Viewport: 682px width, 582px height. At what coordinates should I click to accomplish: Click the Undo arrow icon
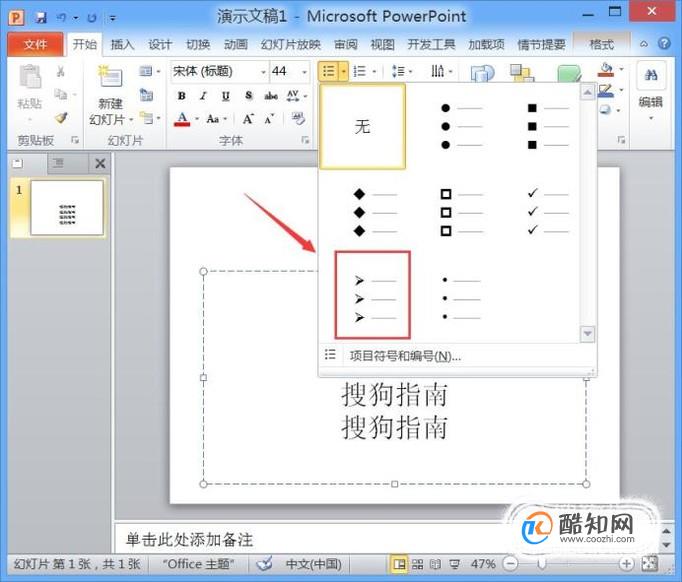61,17
